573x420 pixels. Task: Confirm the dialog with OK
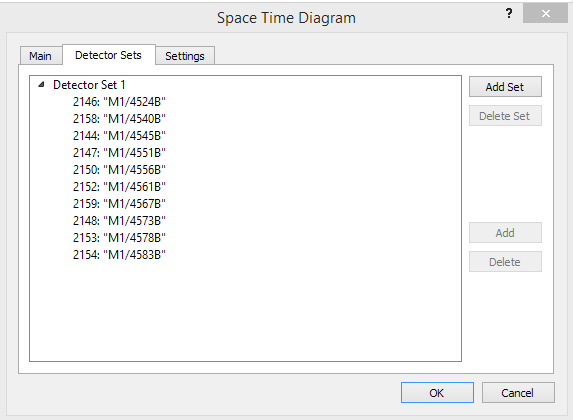coord(437,393)
